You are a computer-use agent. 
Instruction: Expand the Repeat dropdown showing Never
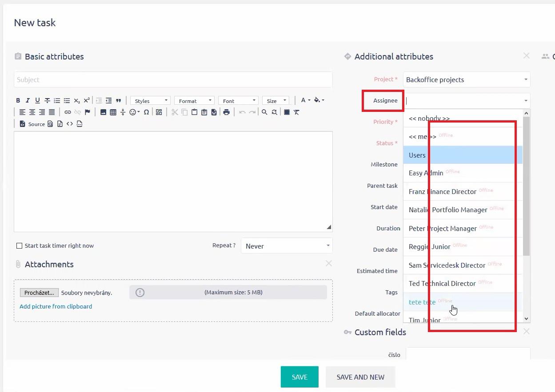pos(287,246)
